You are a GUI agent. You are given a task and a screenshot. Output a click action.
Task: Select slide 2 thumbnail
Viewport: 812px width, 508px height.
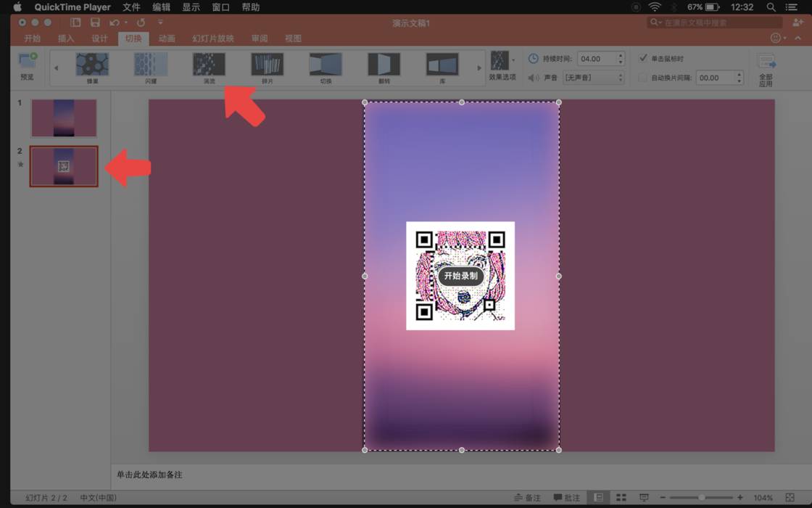tap(64, 166)
